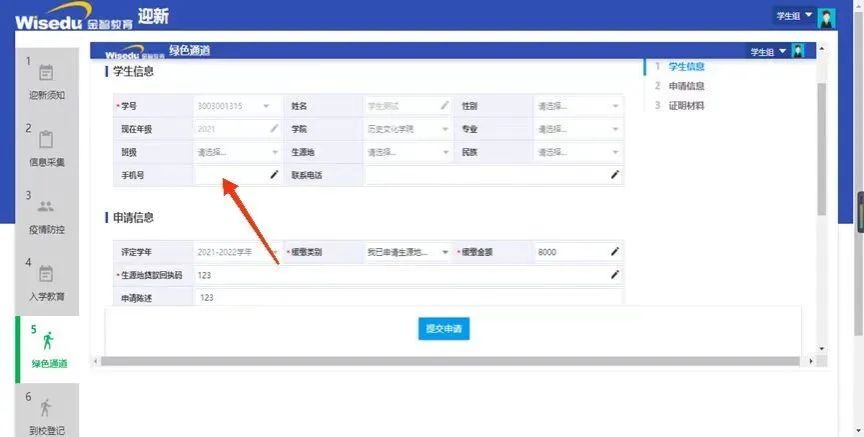Click the 信息采集 clipboard icon
This screenshot has width=864, height=437.
pos(46,140)
